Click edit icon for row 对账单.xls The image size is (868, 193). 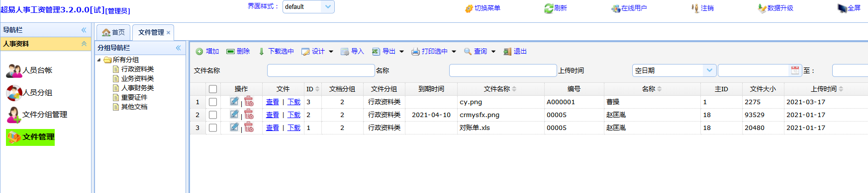234,127
